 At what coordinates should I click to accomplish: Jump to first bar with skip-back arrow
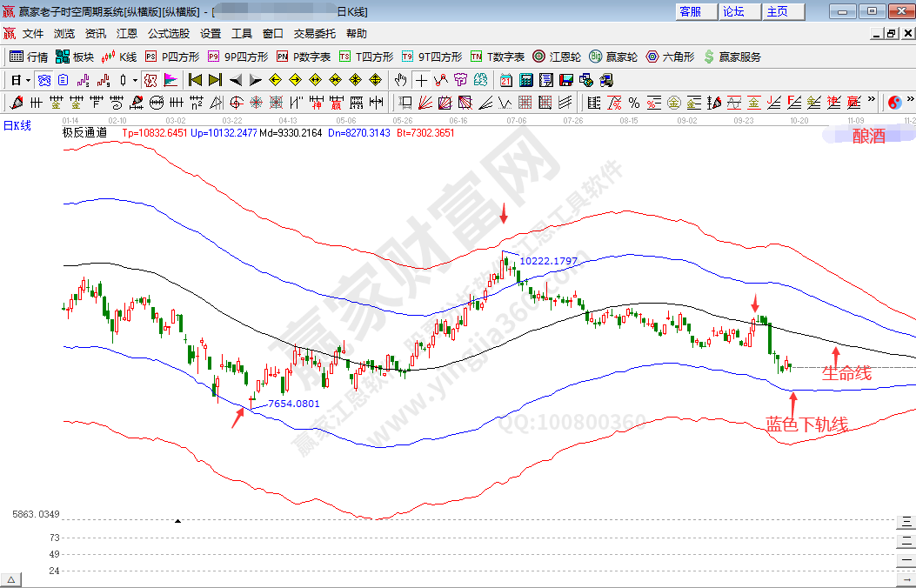(x=196, y=80)
